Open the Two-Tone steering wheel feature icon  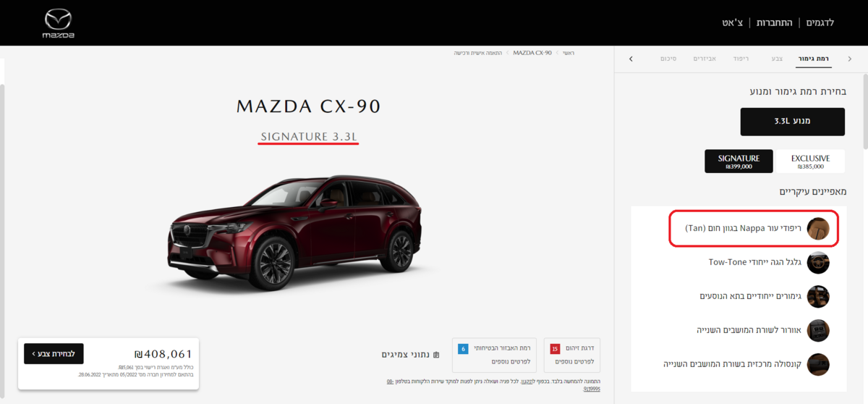point(818,262)
